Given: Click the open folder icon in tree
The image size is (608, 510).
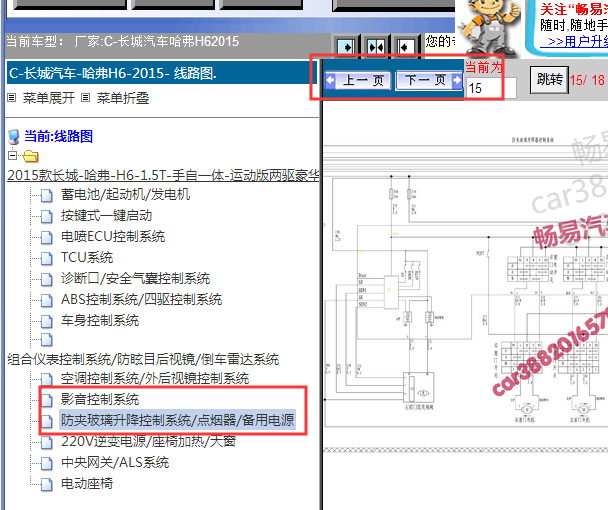Looking at the screenshot, I should click(x=30, y=156).
